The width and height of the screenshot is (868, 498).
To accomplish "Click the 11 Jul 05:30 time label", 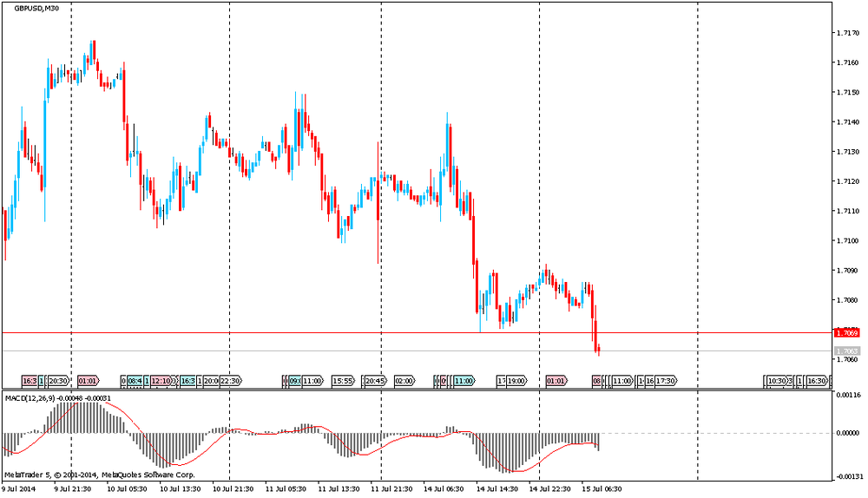I will pos(285,489).
